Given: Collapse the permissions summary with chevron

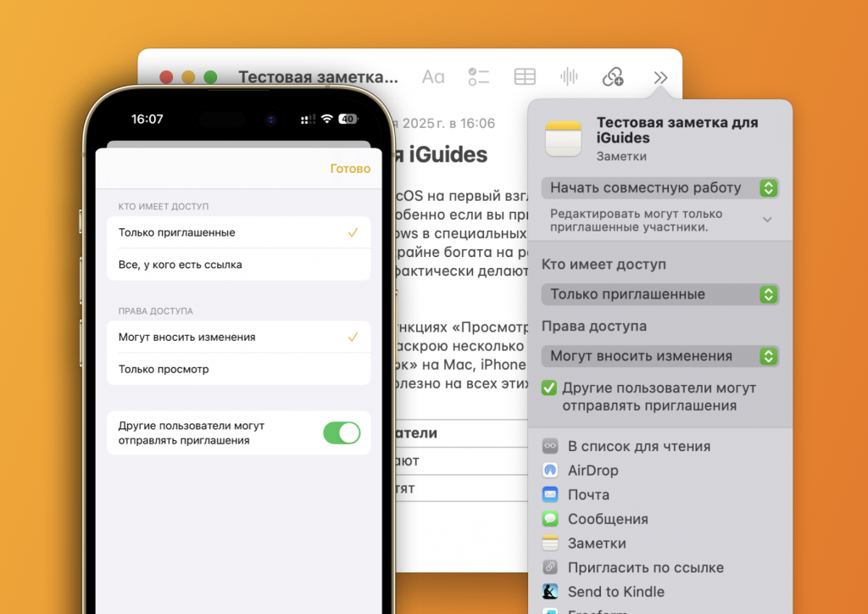Looking at the screenshot, I should pos(767,220).
